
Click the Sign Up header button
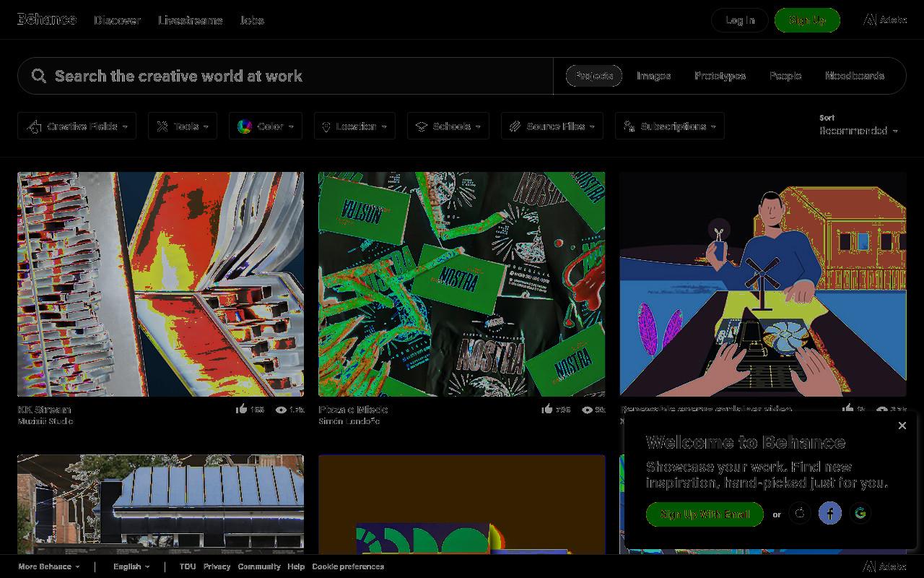807,20
